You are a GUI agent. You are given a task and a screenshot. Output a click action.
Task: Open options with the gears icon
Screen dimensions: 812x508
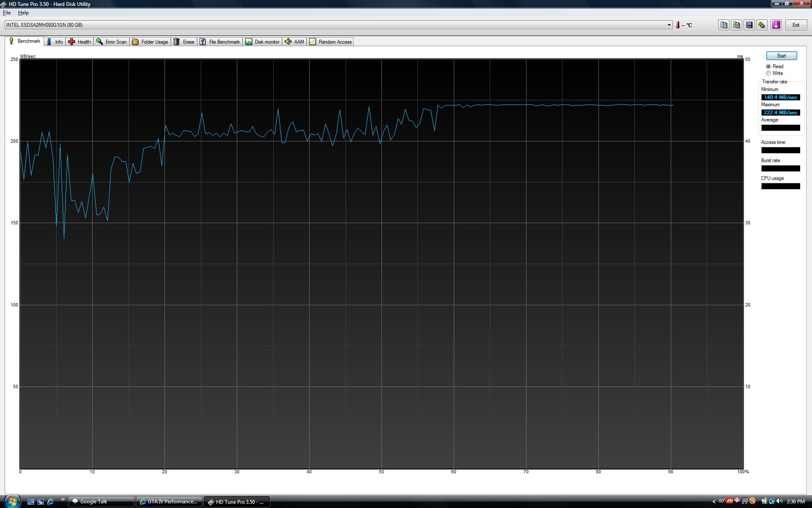click(762, 25)
